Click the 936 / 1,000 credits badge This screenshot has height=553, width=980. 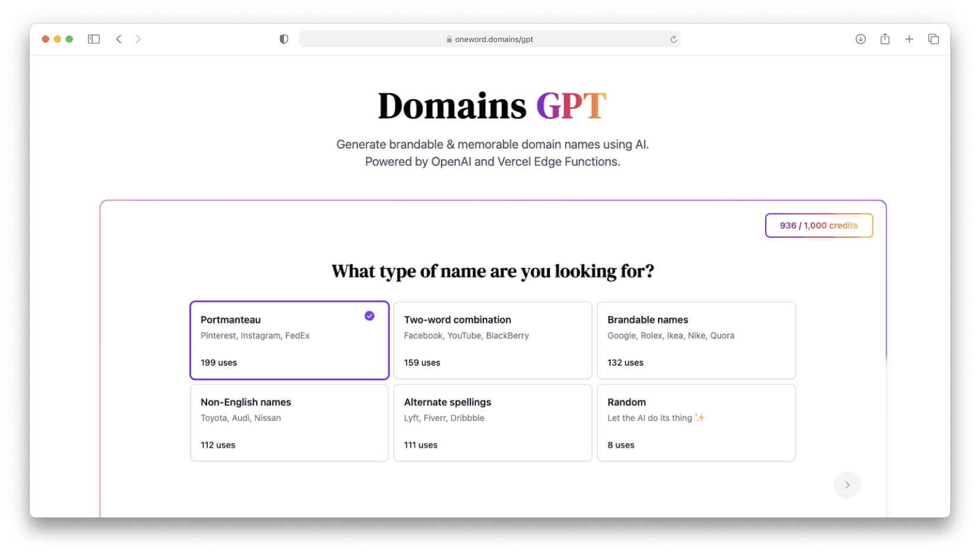818,225
